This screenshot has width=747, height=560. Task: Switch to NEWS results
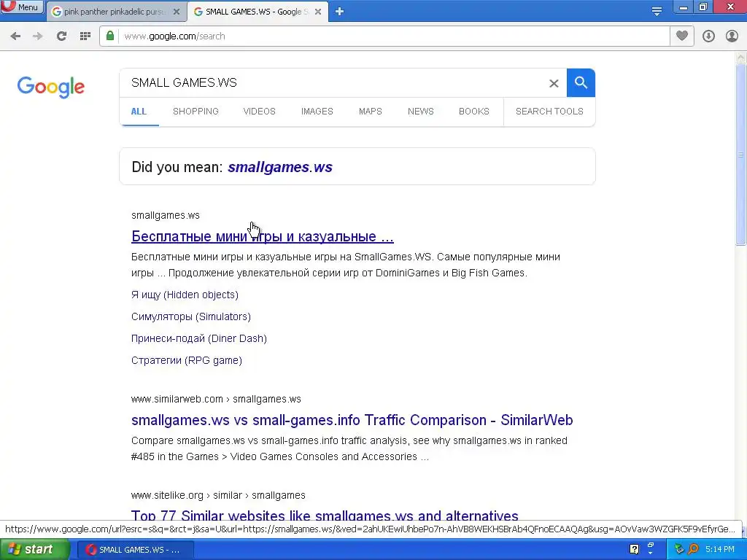click(421, 112)
